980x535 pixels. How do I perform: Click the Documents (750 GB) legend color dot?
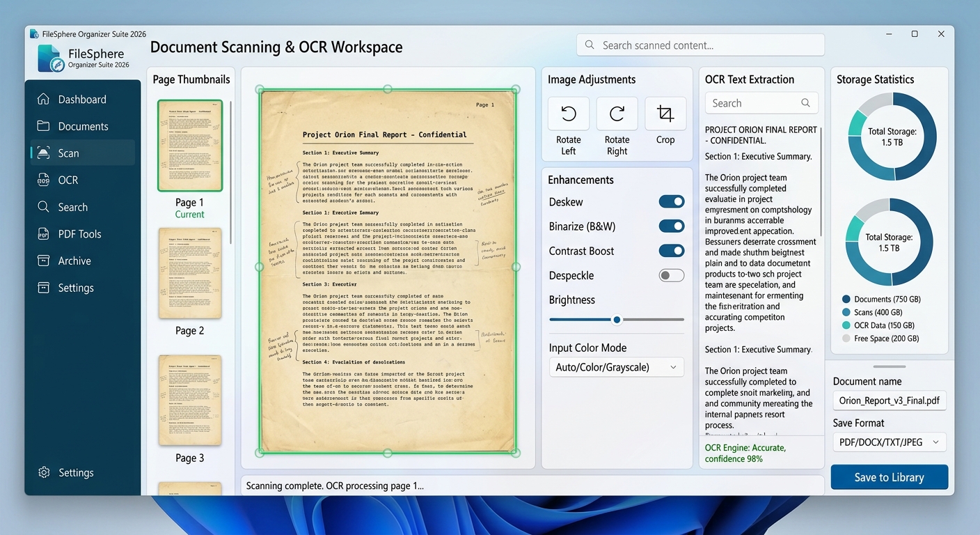[x=846, y=300]
